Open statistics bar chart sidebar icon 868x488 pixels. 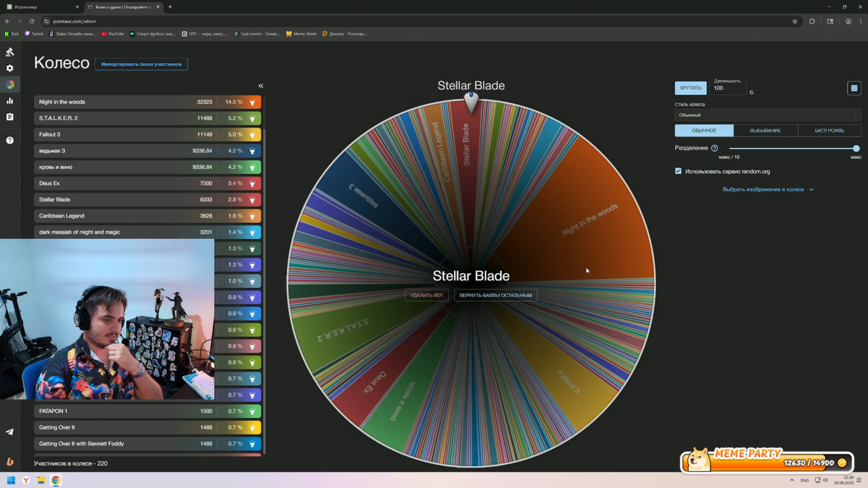pos(10,101)
